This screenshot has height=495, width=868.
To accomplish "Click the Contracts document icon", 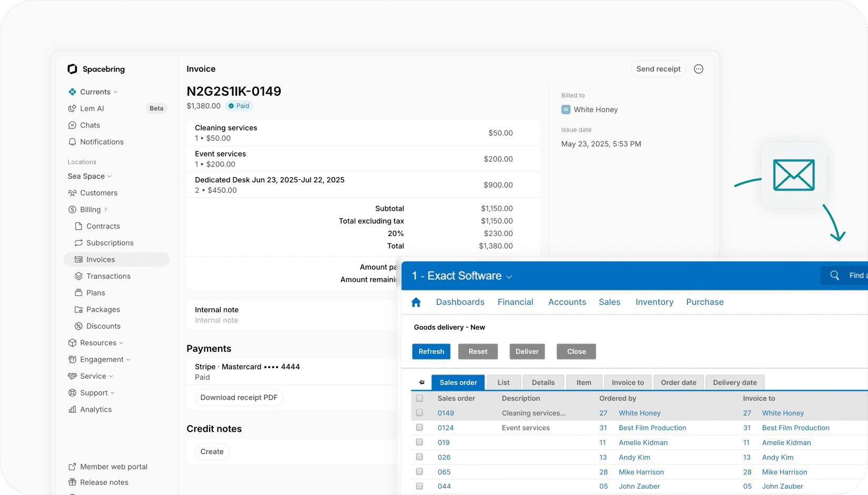I will click(x=78, y=226).
